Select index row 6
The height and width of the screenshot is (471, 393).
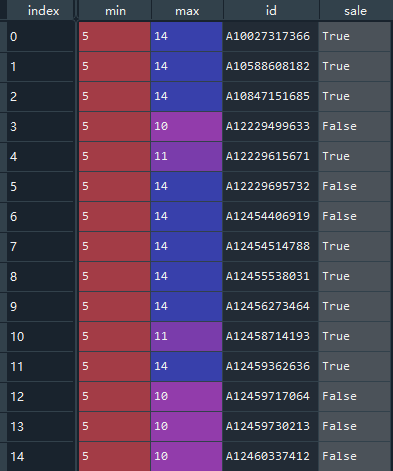[40, 216]
